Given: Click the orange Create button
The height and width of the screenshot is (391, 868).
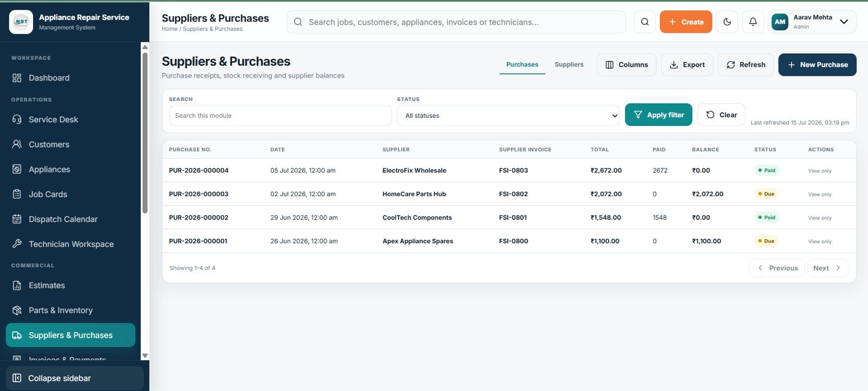Looking at the screenshot, I should [686, 22].
